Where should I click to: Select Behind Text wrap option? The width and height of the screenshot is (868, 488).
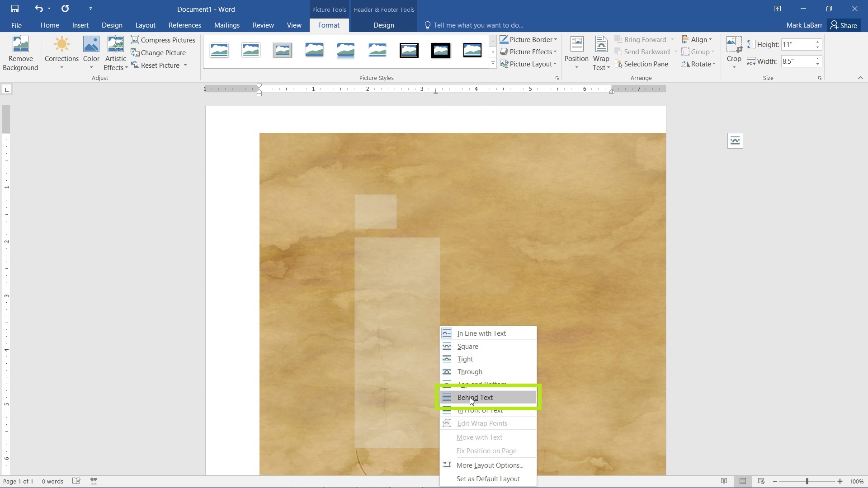coord(475,398)
